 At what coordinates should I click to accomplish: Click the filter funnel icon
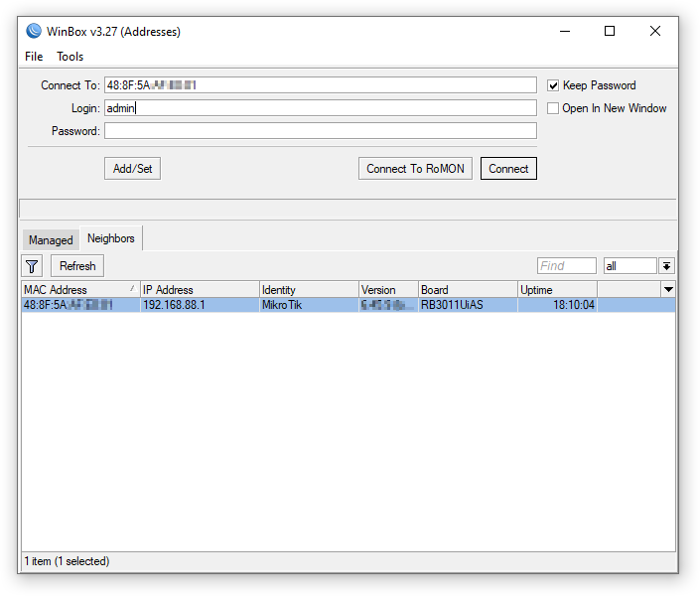(32, 266)
